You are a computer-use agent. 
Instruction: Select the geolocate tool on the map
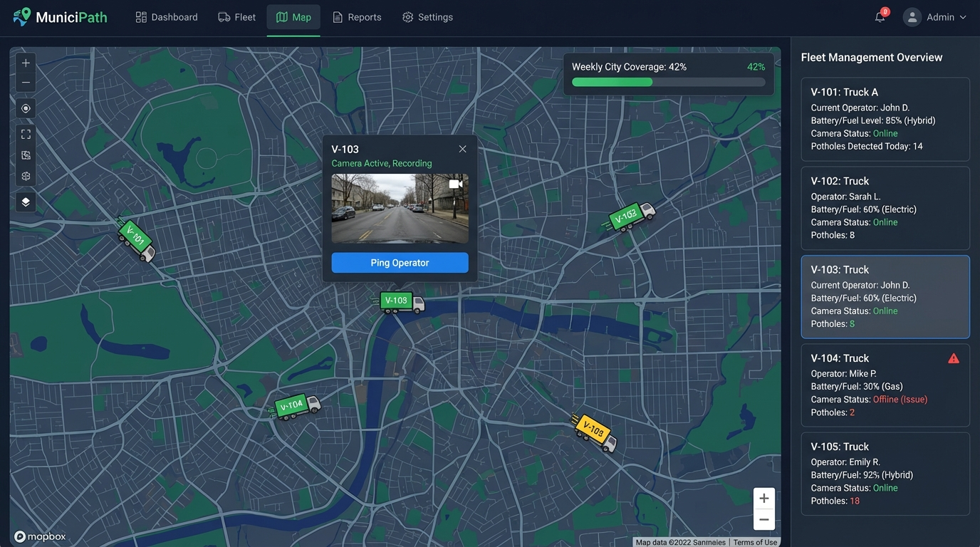coord(25,108)
